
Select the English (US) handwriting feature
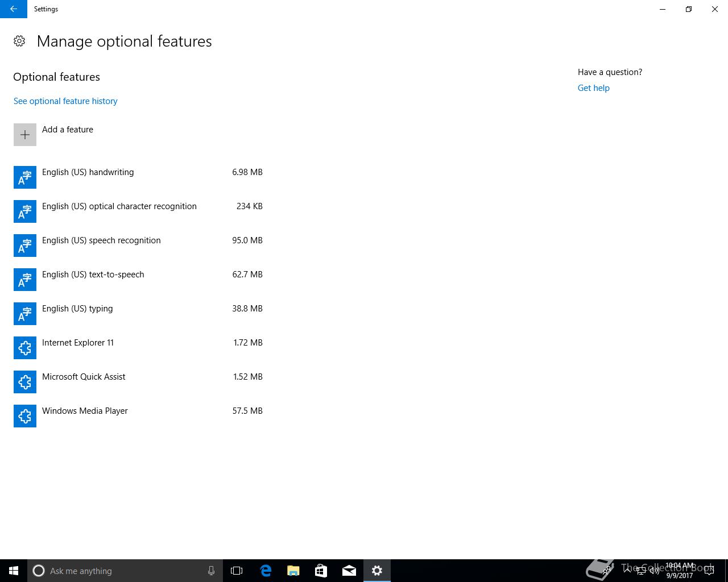click(x=138, y=177)
